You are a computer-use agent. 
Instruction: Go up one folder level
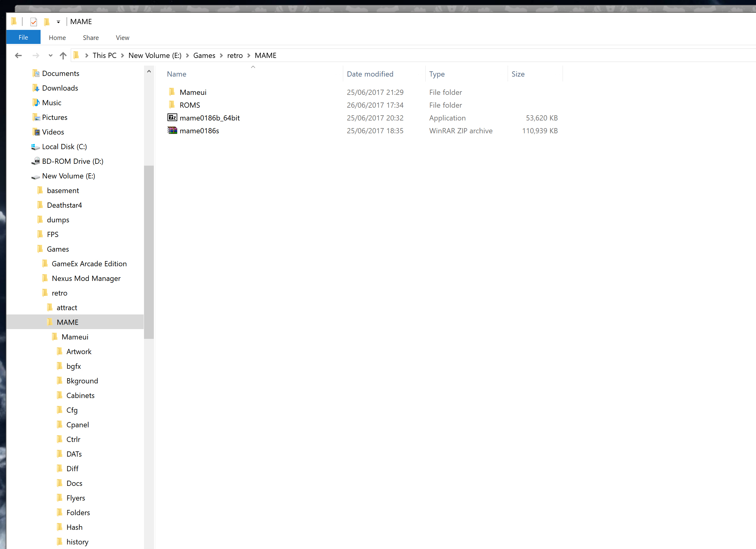63,55
